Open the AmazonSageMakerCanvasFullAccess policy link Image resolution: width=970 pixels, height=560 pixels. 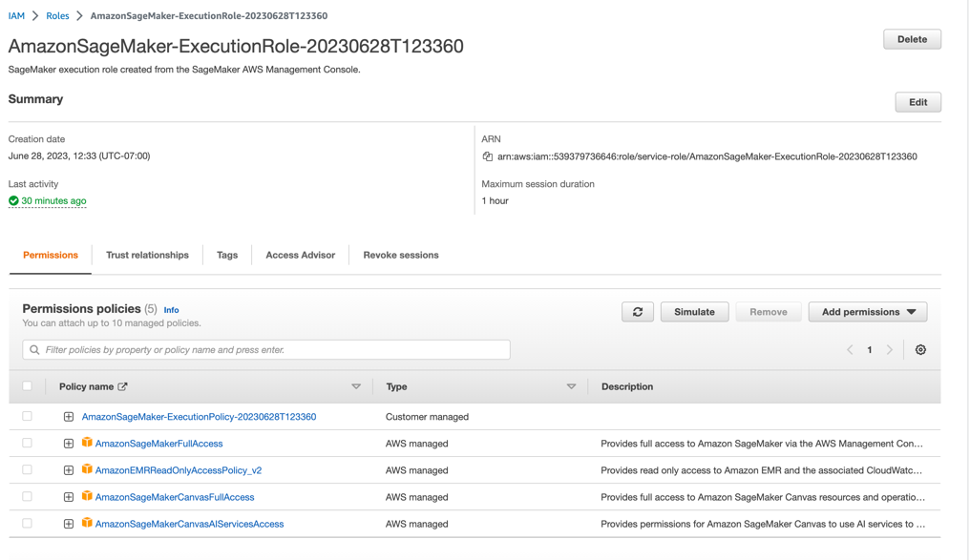pos(175,497)
